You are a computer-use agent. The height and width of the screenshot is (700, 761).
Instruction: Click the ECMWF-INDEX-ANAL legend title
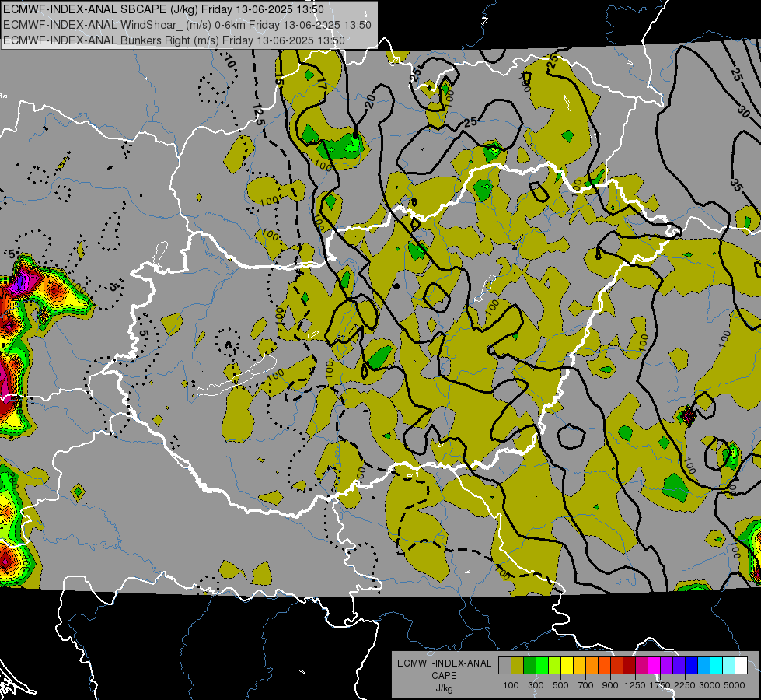[x=444, y=663]
